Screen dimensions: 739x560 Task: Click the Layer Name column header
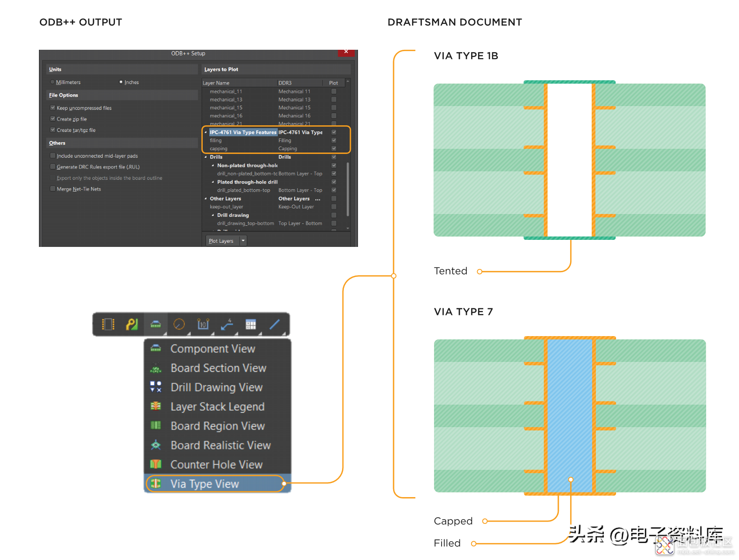(x=239, y=83)
